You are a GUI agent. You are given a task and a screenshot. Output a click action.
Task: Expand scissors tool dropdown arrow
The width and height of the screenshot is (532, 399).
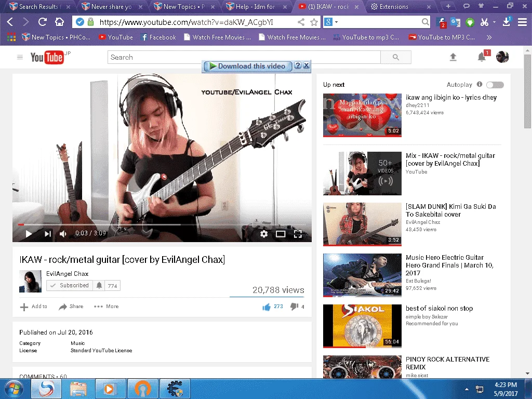click(x=495, y=22)
